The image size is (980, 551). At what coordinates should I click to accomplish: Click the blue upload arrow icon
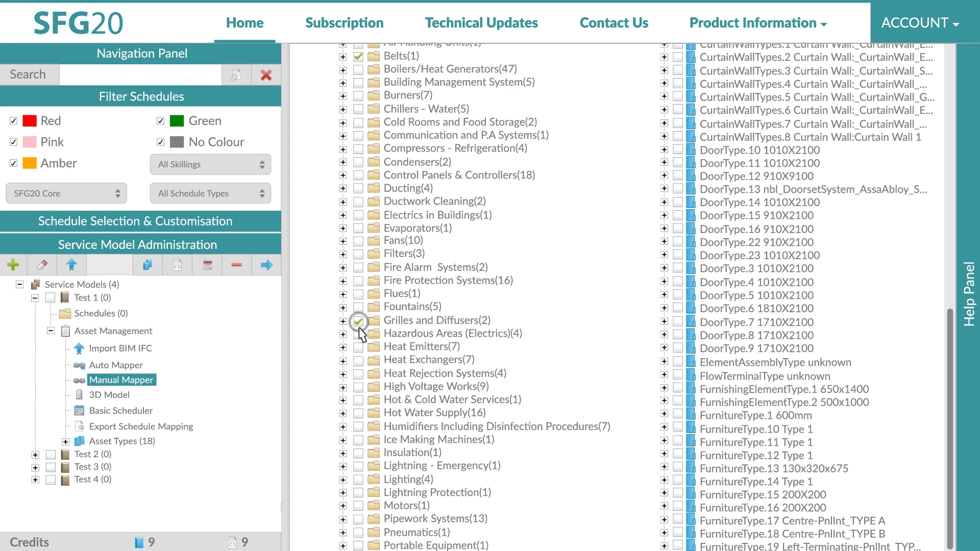72,265
